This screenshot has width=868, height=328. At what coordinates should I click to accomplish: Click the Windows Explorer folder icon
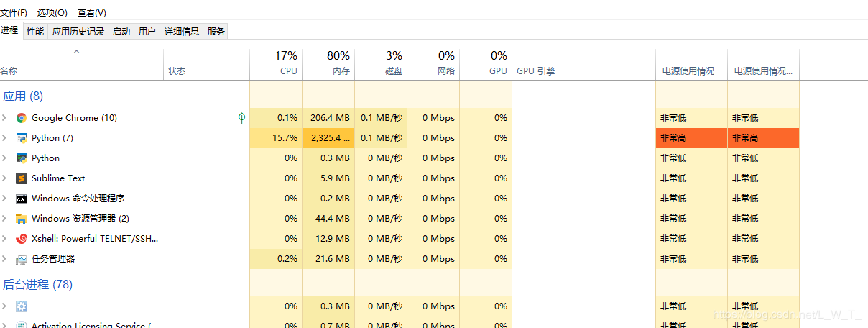[x=22, y=219]
